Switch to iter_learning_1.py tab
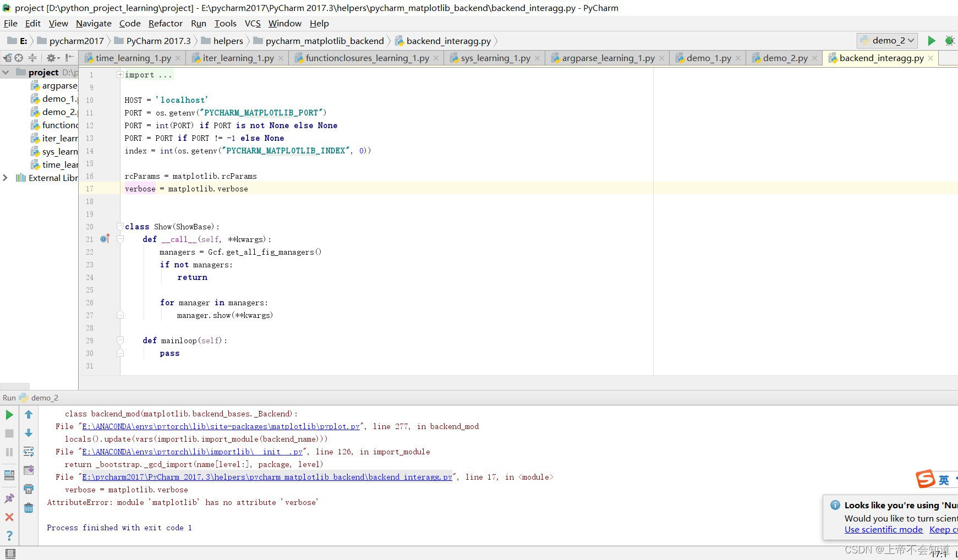This screenshot has width=958, height=560. pyautogui.click(x=238, y=58)
